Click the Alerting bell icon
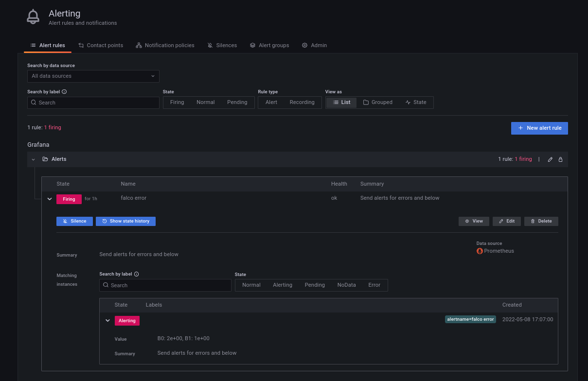Screen dimensions: 588x381 [x=33, y=17]
